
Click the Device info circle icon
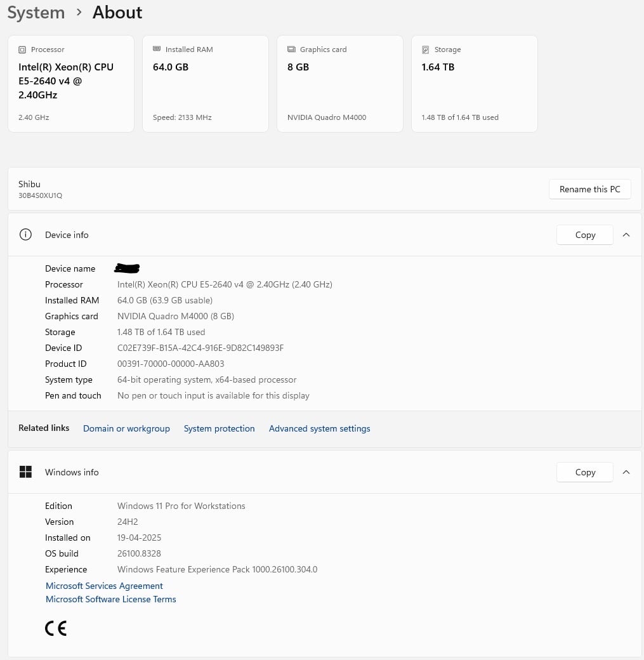(x=25, y=234)
